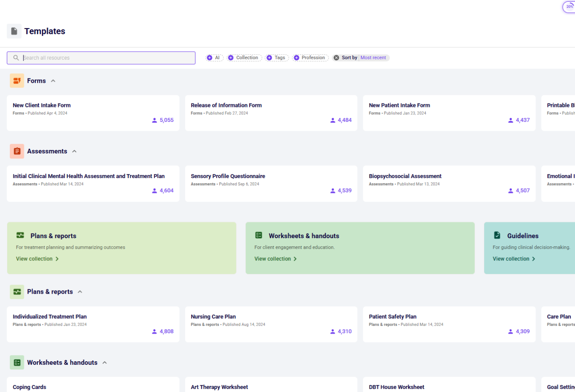Click the plus icon on Profession filter
The height and width of the screenshot is (392, 575).
tap(296, 58)
